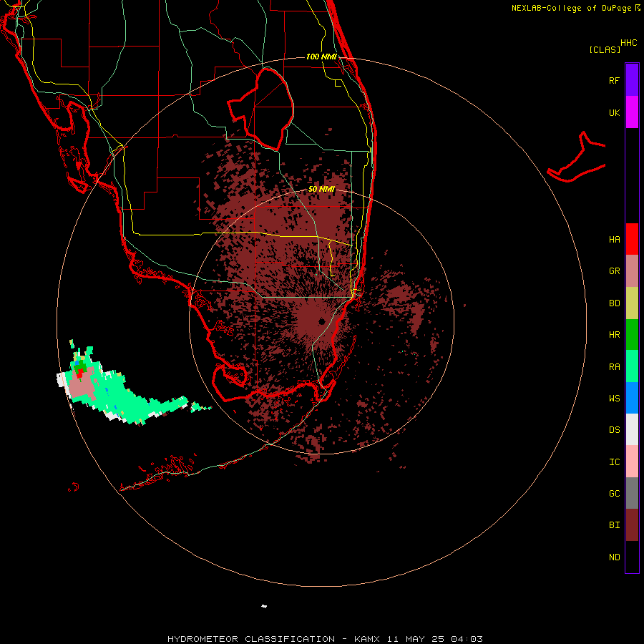Click the DS white legend swatch

click(x=632, y=429)
